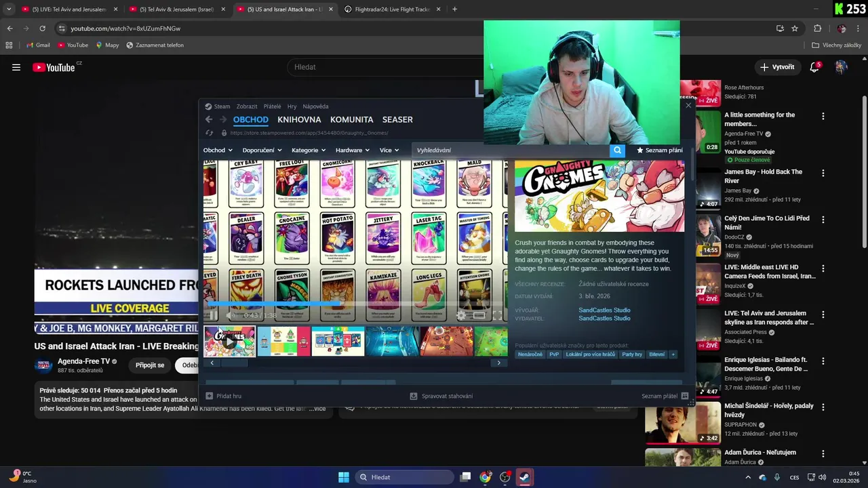Open the YouTube hamburger guide menu
This screenshot has height=488, width=868.
click(x=16, y=67)
